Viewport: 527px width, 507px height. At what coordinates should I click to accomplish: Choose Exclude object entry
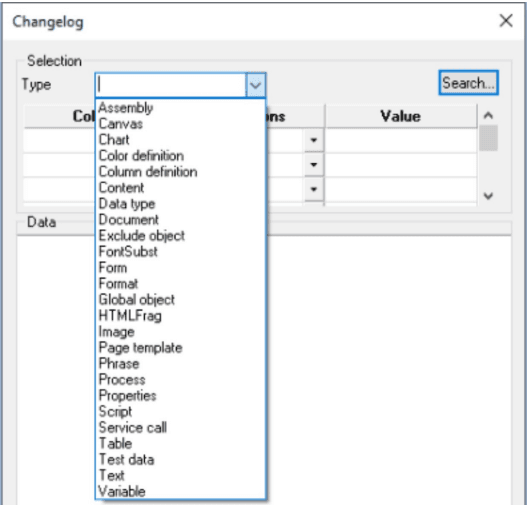tap(181, 236)
